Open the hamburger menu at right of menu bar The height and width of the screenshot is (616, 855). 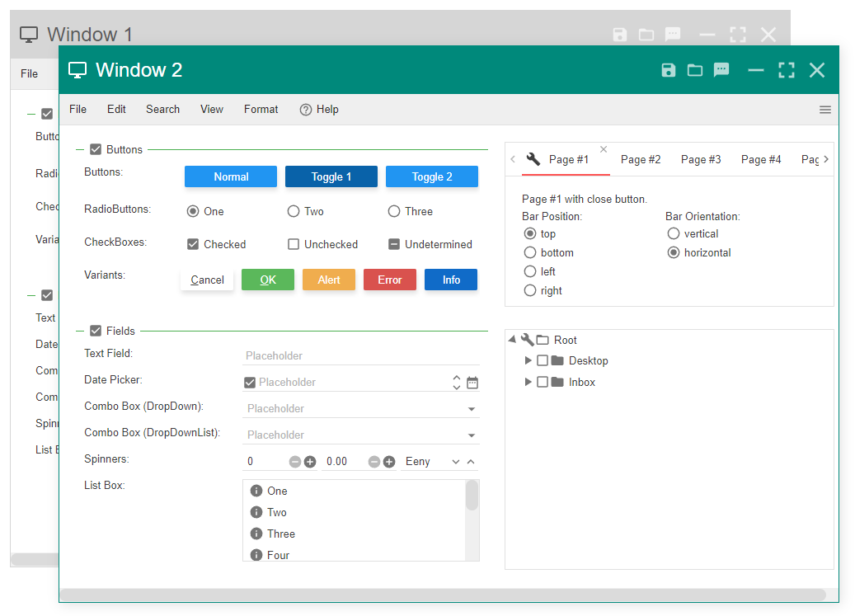click(x=825, y=111)
